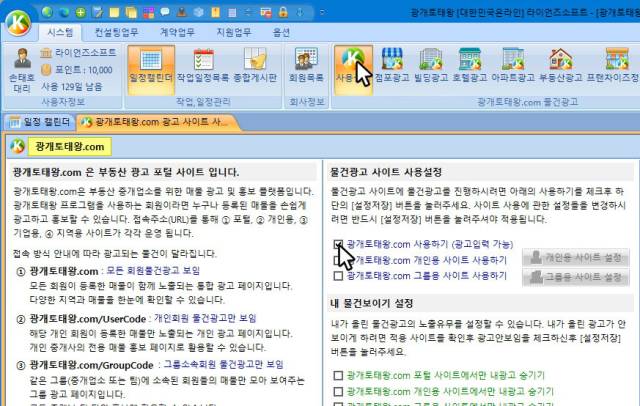Click the green plus icon in quick toolbar
The width and height of the screenshot is (640, 406).
pos(81,12)
